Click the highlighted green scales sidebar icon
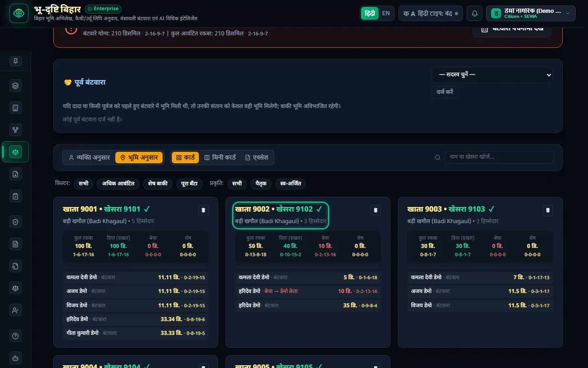 tap(16, 152)
